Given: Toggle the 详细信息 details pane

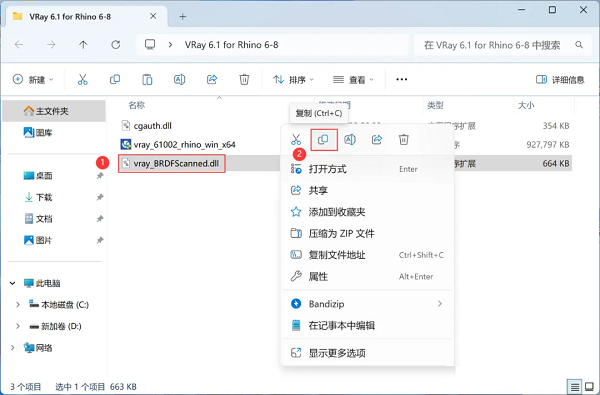Looking at the screenshot, I should coord(560,79).
